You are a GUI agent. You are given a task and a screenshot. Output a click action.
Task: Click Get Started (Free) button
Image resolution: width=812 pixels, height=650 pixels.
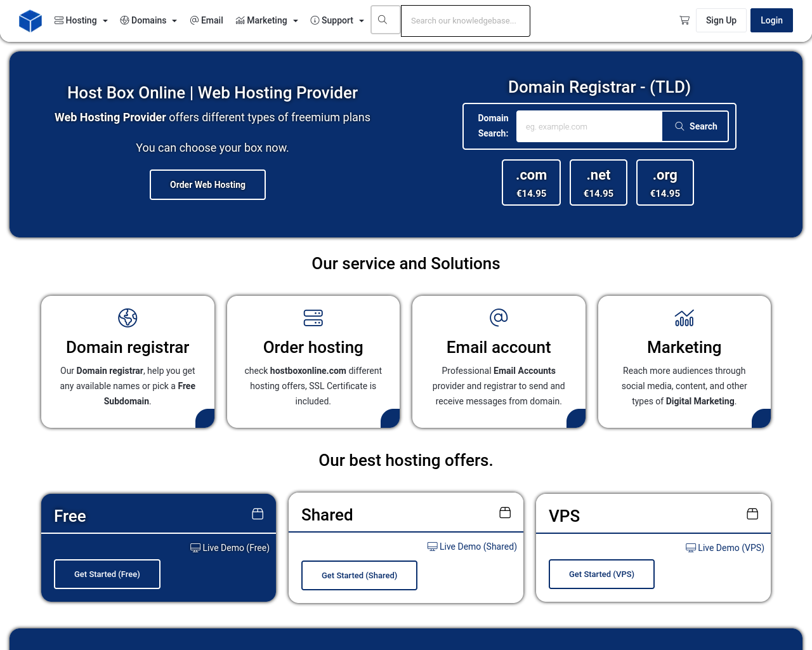(107, 574)
